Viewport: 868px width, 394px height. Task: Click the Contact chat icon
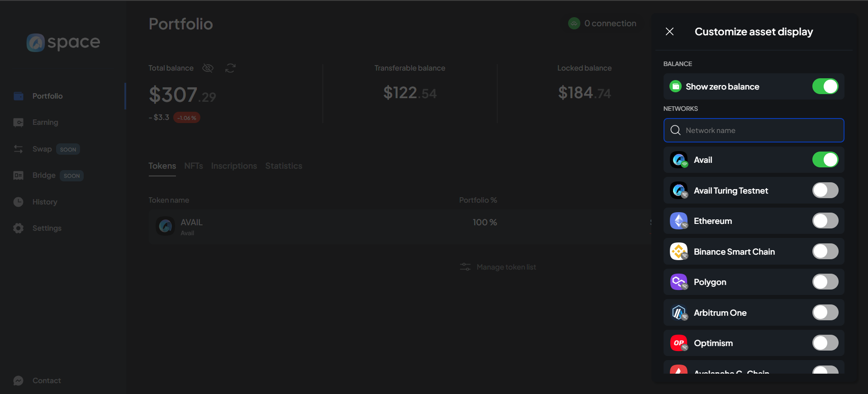coord(19,380)
